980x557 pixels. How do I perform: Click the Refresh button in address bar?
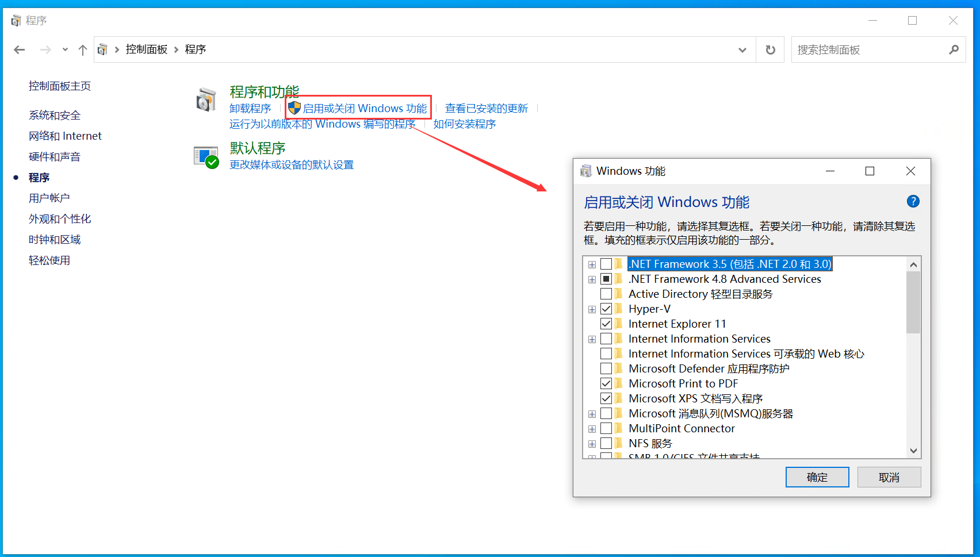point(771,50)
